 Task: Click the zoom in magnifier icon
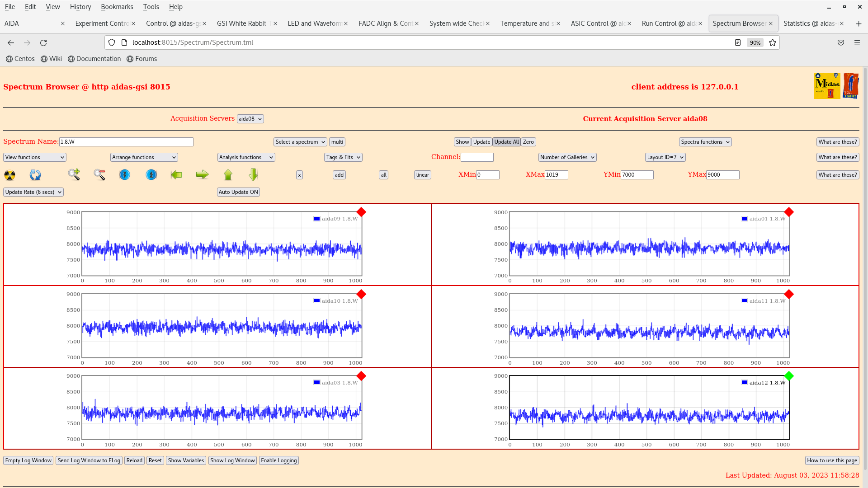click(x=74, y=174)
